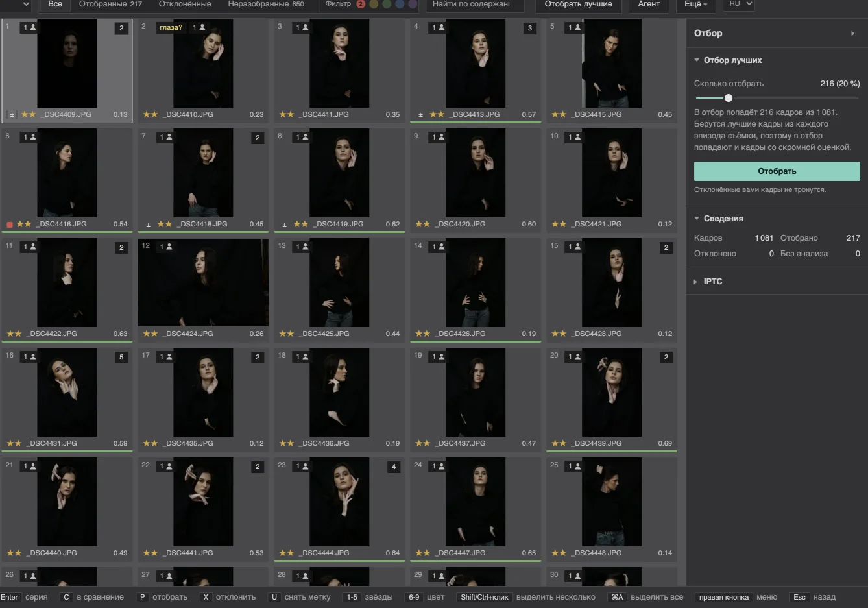This screenshot has height=608, width=868.
Task: Switch to the "Все" tab
Action: pyautogui.click(x=55, y=5)
